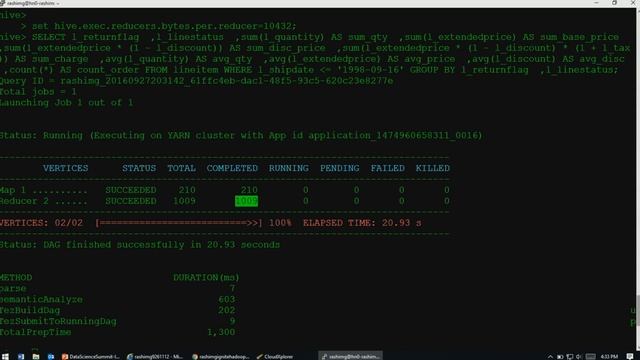Click the highlighted 1009 completed value
Viewport: 640px width, 360px height.
coord(246,201)
